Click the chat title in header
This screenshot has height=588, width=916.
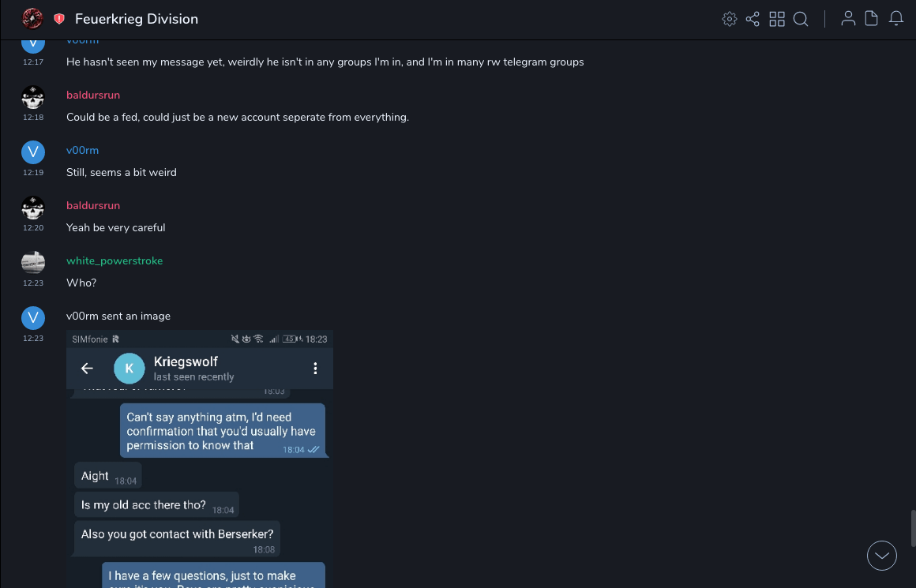(x=137, y=19)
